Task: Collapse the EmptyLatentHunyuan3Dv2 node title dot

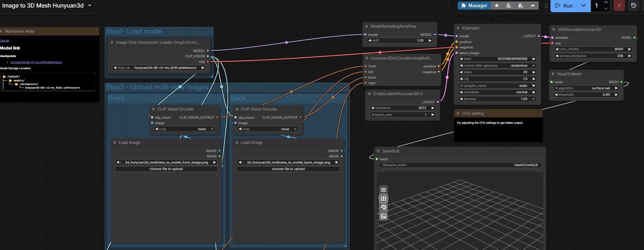Action: click(x=370, y=94)
